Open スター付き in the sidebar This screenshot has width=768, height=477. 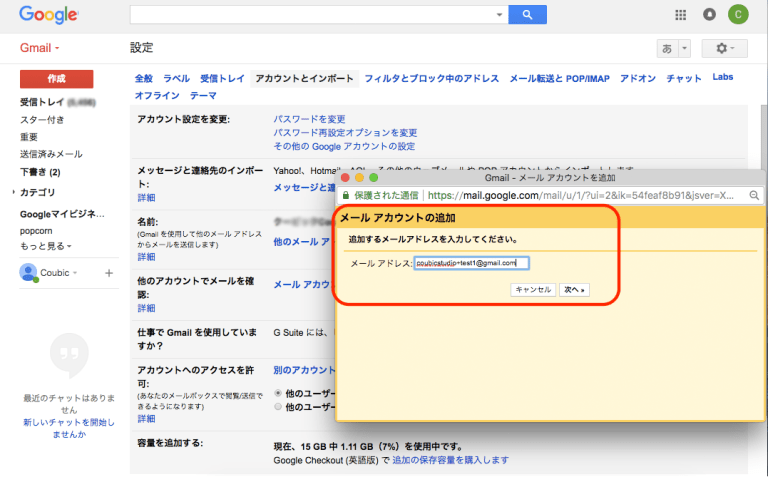click(x=42, y=119)
